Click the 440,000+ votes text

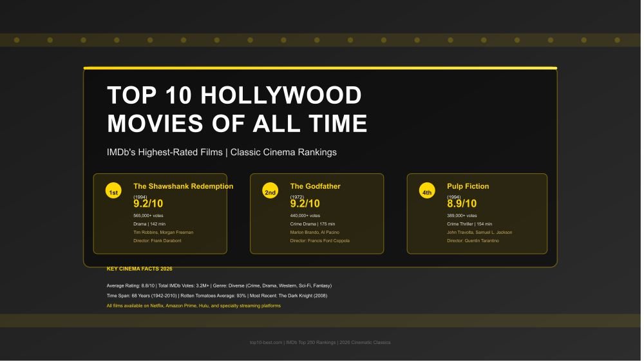tap(306, 216)
